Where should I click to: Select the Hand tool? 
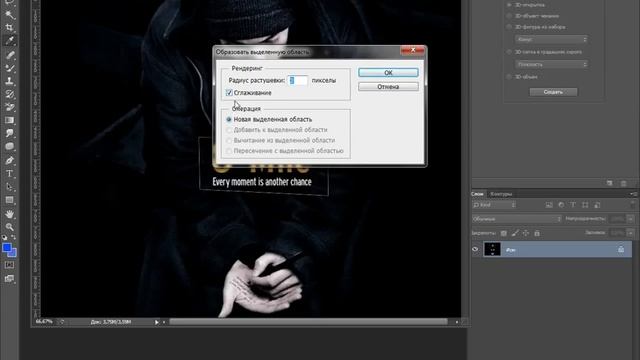tap(9, 214)
